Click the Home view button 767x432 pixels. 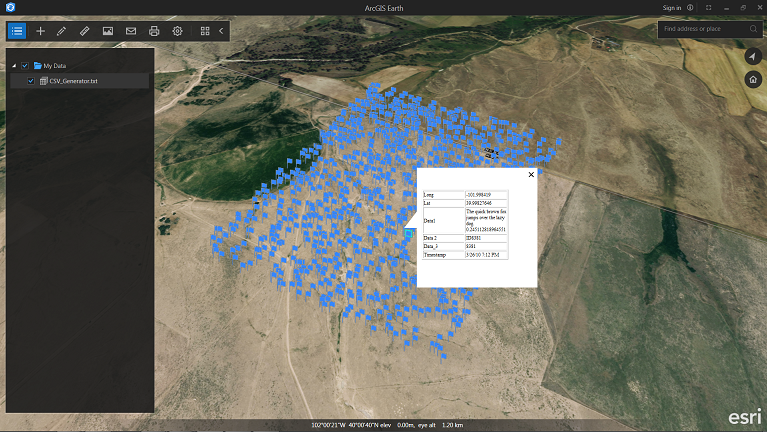[753, 79]
